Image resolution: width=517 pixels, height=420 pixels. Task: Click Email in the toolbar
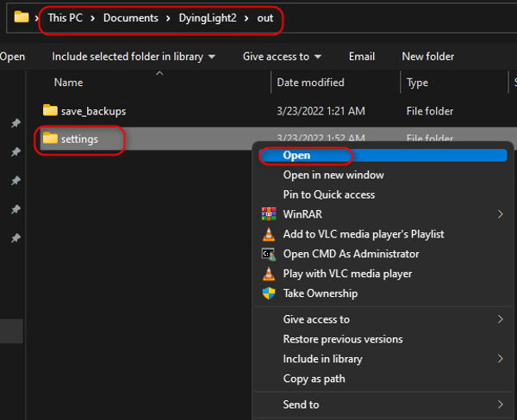click(x=362, y=57)
